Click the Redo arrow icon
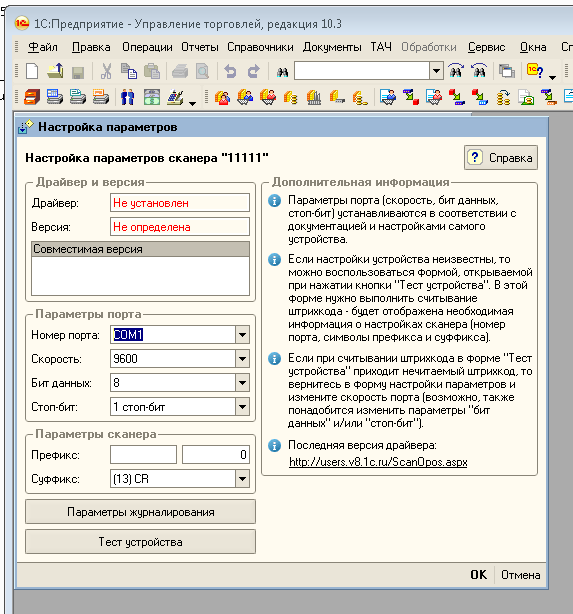Screen dimensions: 573x614 (x=254, y=71)
